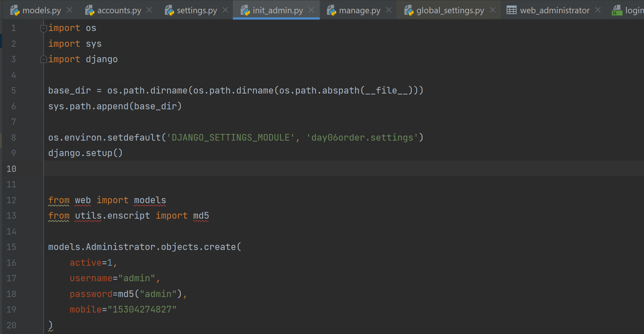This screenshot has width=644, height=334.
Task: Click the closing parenthesis on line 20
Action: point(50,325)
